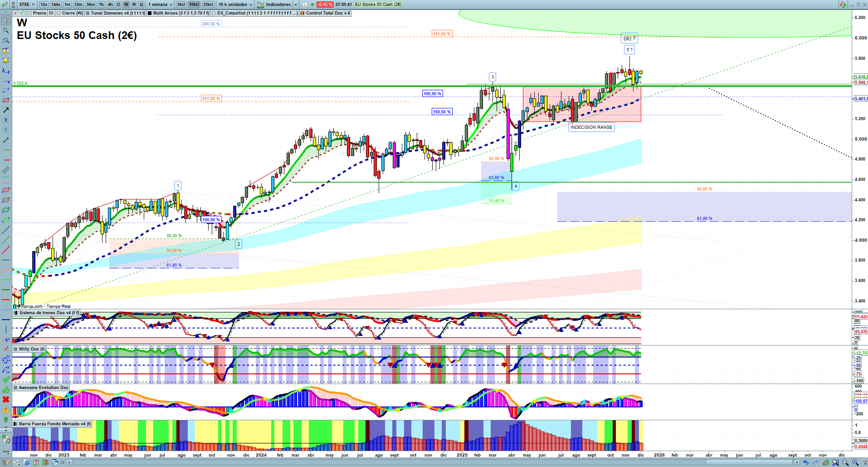This screenshot has height=467, width=868.
Task: Open the 1 semana timeframe dropdown
Action: pyautogui.click(x=160, y=5)
